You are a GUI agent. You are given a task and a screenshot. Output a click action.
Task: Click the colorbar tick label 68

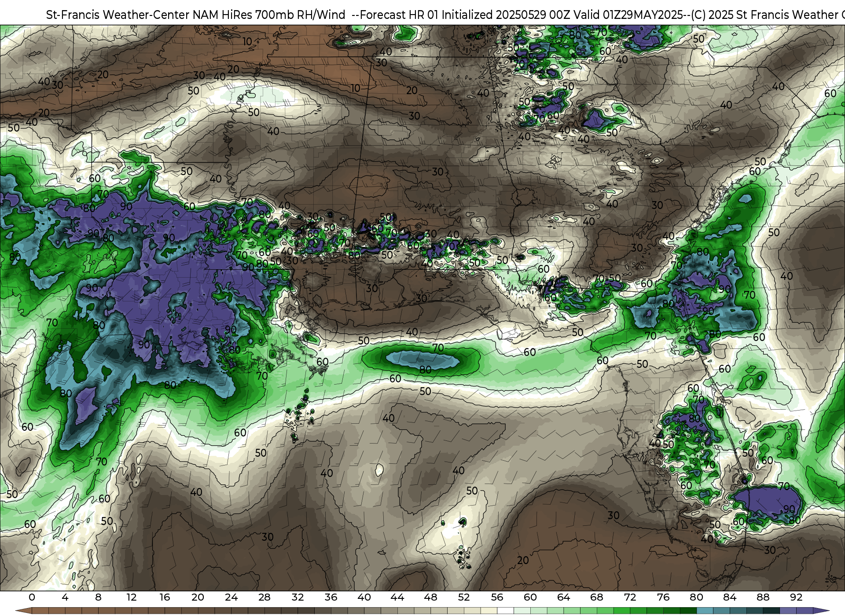[597, 597]
